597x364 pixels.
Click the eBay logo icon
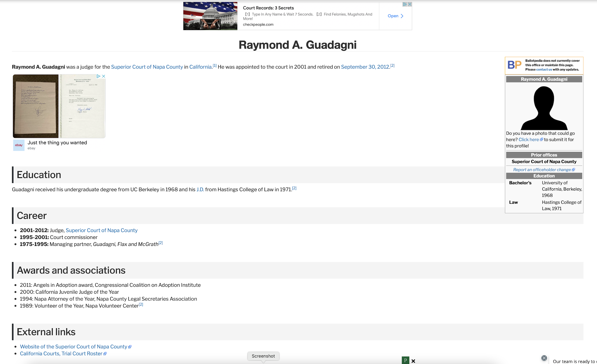tap(19, 145)
